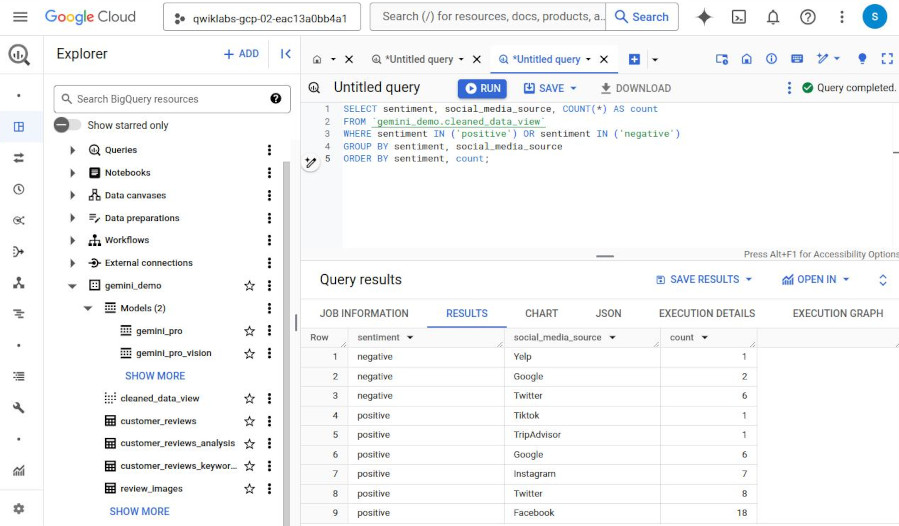Open the sidebar wrench Settings/tools icon

[19, 408]
